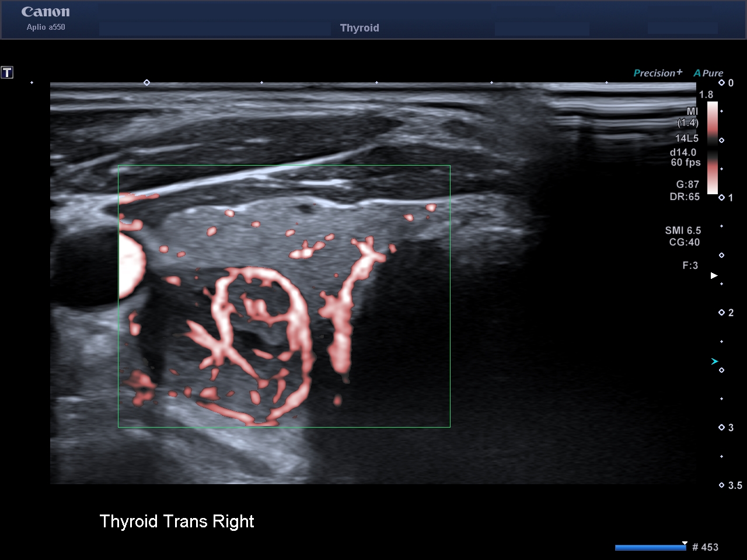Select the 14L5 transducer label
The image size is (747, 560).
pyautogui.click(x=687, y=138)
